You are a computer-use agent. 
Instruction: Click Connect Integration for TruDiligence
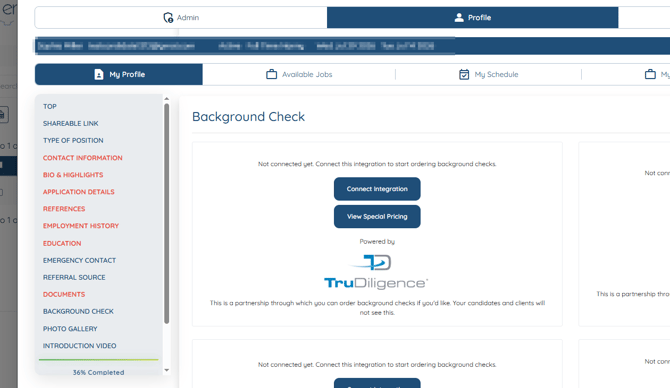(x=377, y=189)
